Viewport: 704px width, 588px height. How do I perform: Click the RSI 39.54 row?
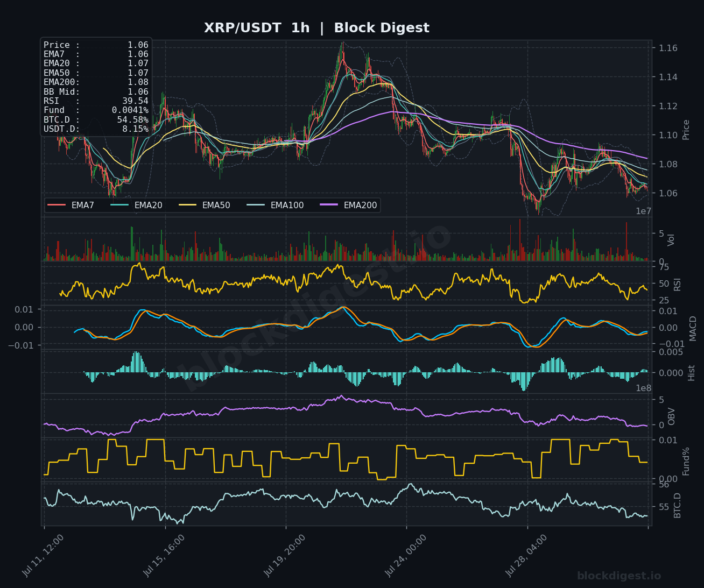click(96, 101)
